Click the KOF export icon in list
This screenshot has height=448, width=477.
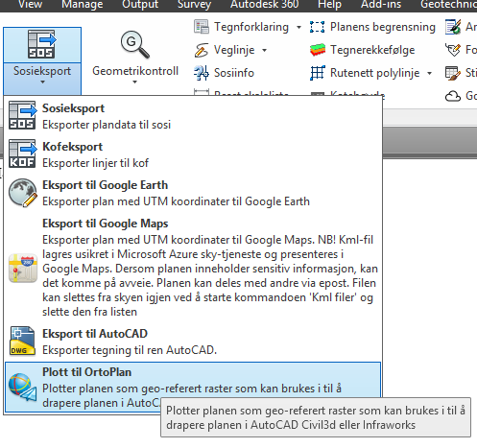coord(22,153)
